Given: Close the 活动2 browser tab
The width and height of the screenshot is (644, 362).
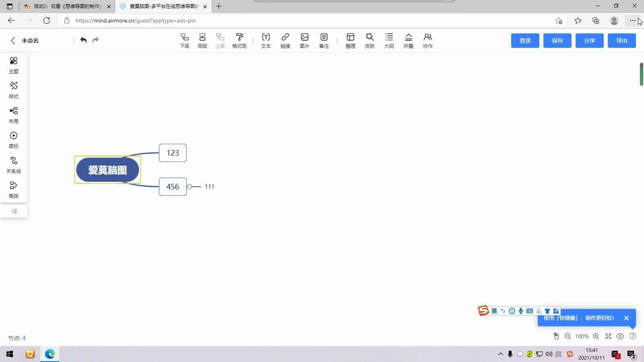Looking at the screenshot, I should (109, 6).
